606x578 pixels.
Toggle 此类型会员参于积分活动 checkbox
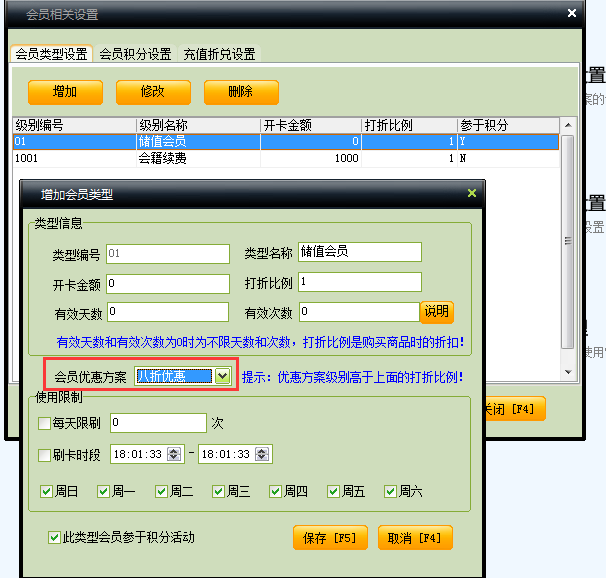[x=55, y=538]
